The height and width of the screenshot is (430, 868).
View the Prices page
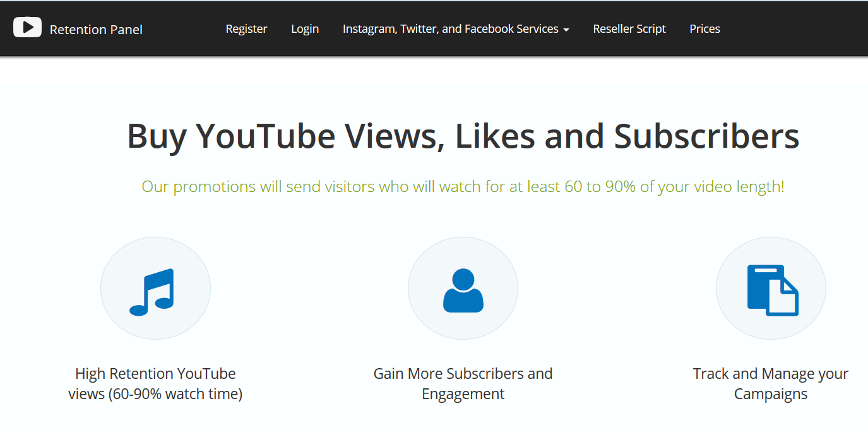click(x=705, y=28)
